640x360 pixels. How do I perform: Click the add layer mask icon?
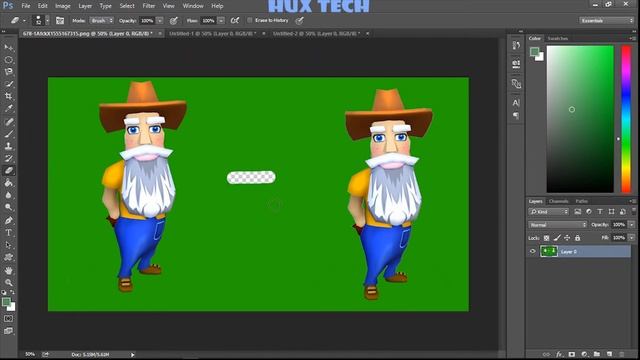(572, 354)
